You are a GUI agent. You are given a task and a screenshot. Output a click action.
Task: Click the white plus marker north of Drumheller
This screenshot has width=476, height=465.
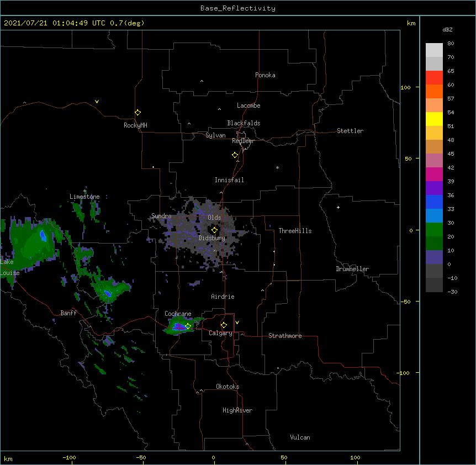click(338, 207)
